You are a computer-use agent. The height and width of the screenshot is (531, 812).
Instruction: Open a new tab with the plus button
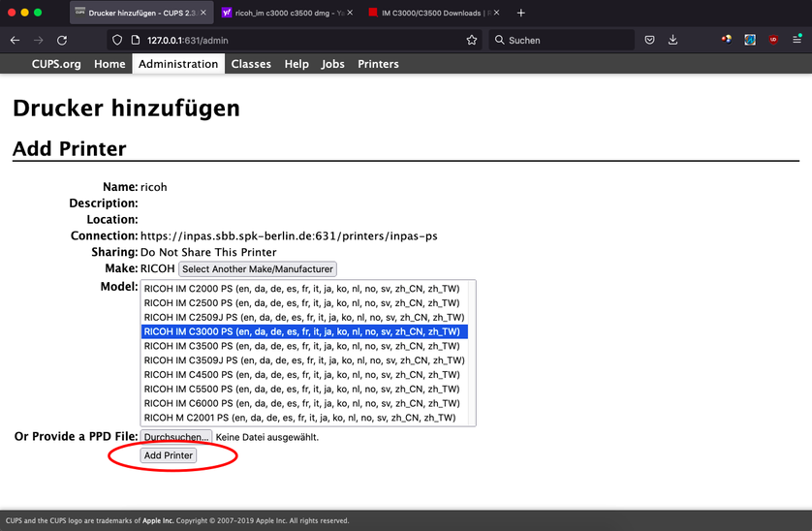[521, 13]
